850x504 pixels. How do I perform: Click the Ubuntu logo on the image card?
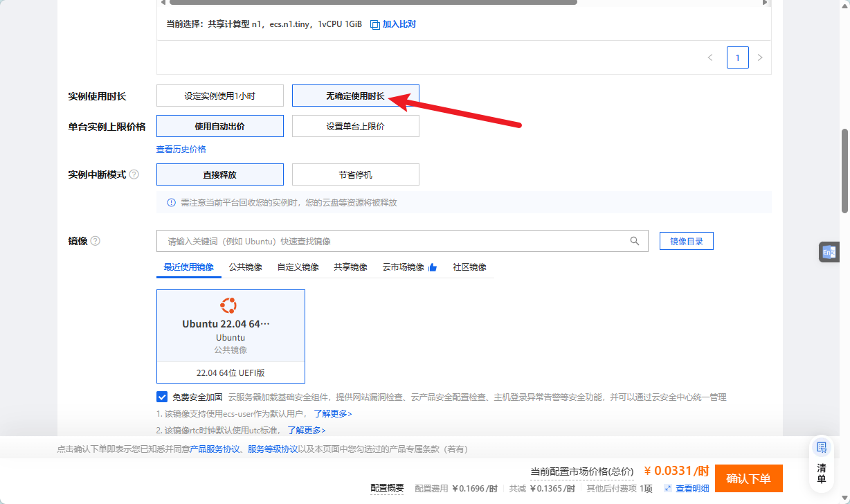pyautogui.click(x=228, y=305)
